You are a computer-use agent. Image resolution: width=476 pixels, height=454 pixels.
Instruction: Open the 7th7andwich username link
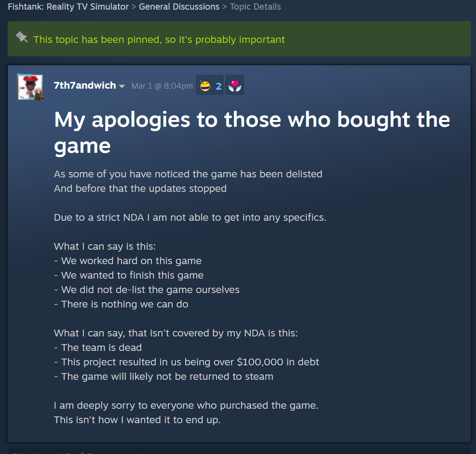[x=85, y=85]
